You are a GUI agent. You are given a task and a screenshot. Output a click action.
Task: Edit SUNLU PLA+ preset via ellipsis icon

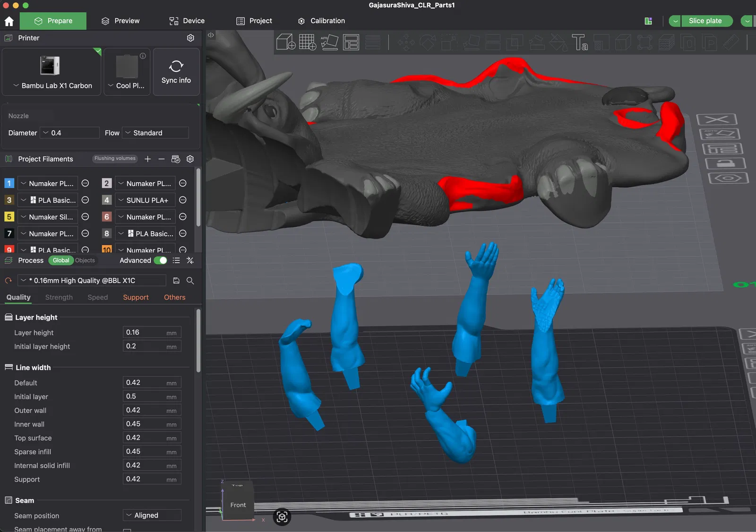(183, 200)
